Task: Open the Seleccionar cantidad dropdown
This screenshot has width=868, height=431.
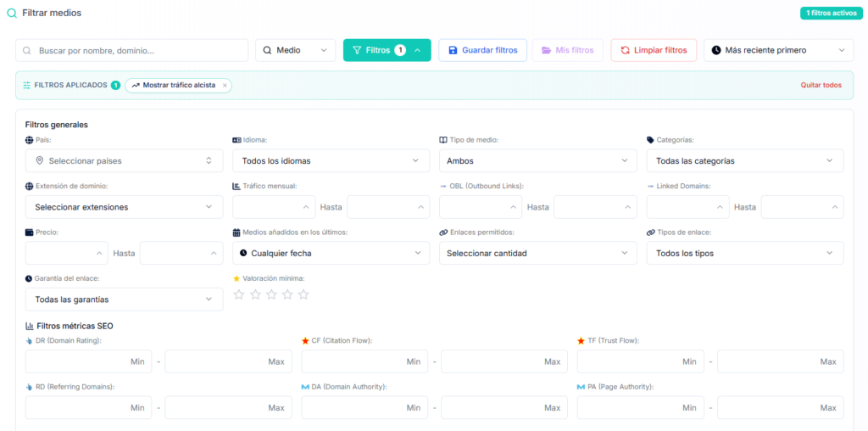Action: tap(538, 253)
